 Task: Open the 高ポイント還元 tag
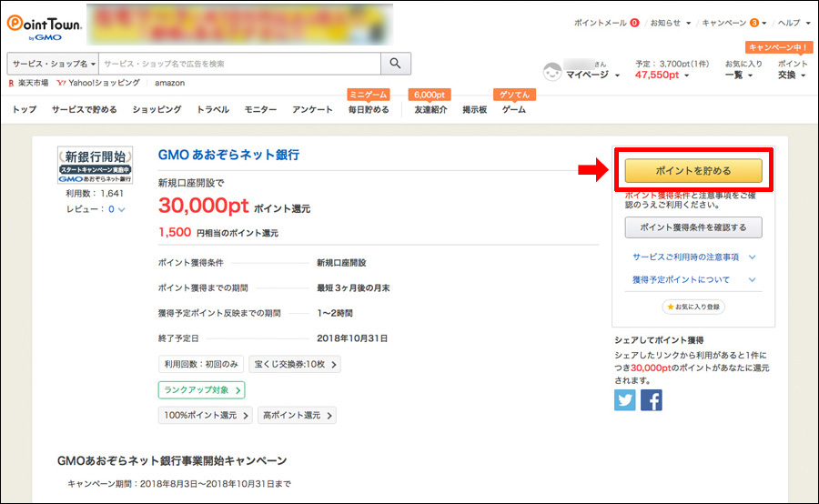tap(297, 415)
